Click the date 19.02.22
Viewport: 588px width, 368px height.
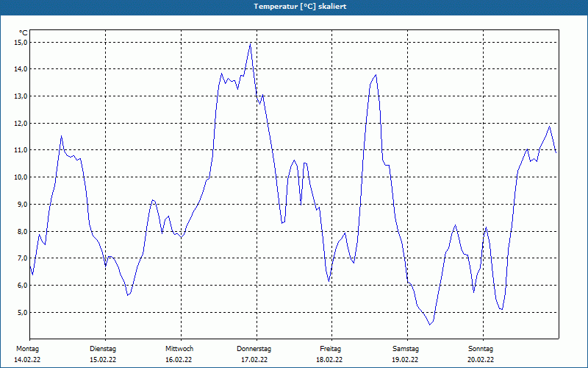(405, 360)
